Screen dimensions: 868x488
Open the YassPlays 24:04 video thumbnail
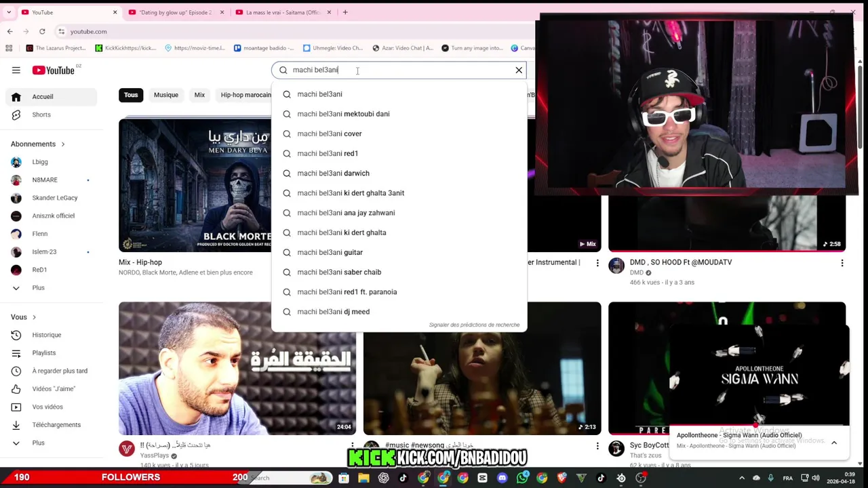(x=237, y=368)
